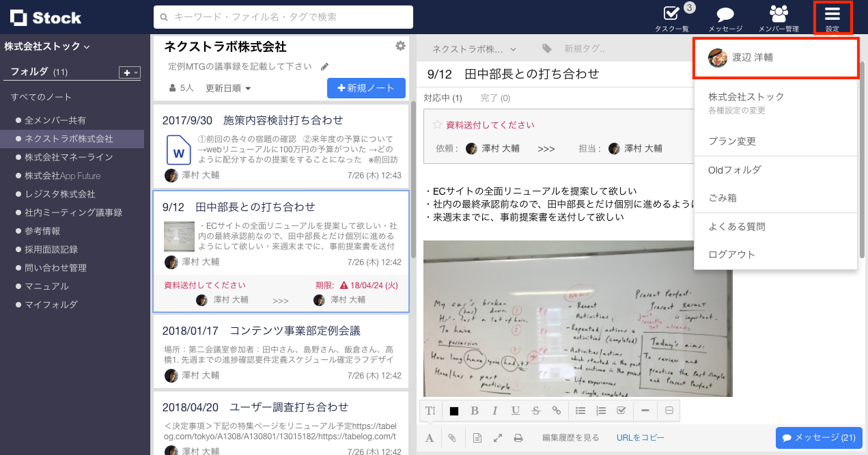This screenshot has height=455, width=868.
Task: Open the 更新日順 sort order dropdown
Action: coord(227,89)
